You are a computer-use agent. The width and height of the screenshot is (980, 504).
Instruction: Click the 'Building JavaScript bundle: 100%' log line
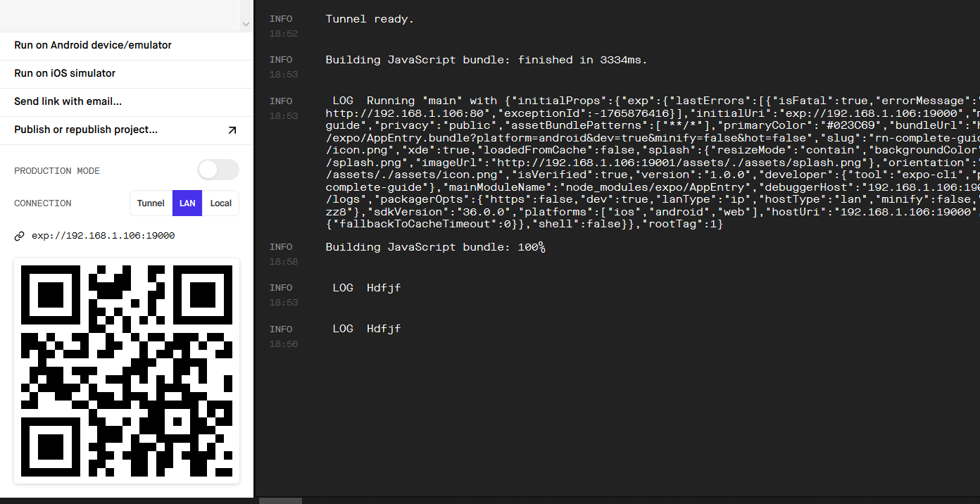coord(435,247)
